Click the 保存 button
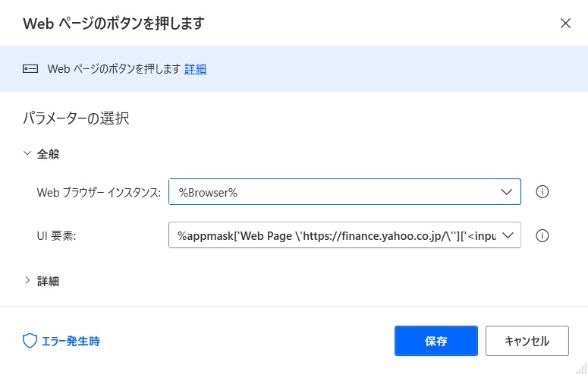Image resolution: width=588 pixels, height=375 pixels. (436, 341)
